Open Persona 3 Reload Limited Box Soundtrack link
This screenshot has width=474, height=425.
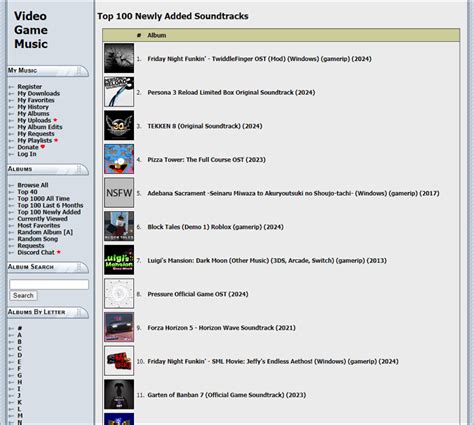(x=231, y=93)
